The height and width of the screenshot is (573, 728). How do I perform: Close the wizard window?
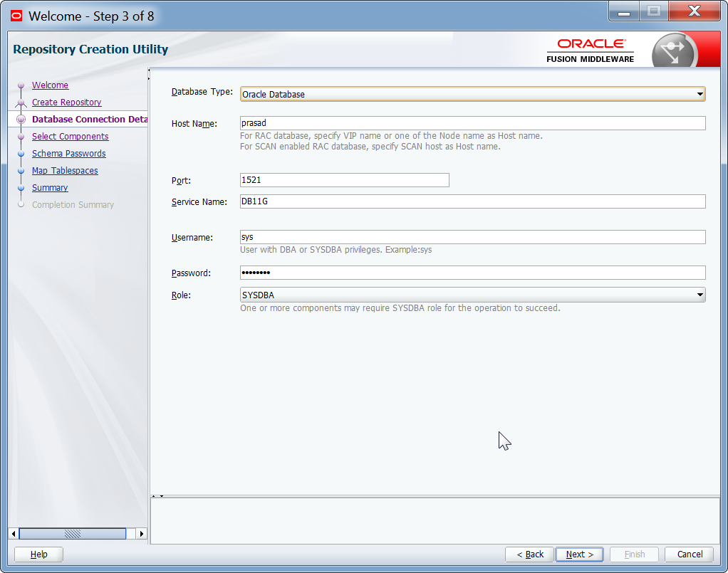[694, 11]
